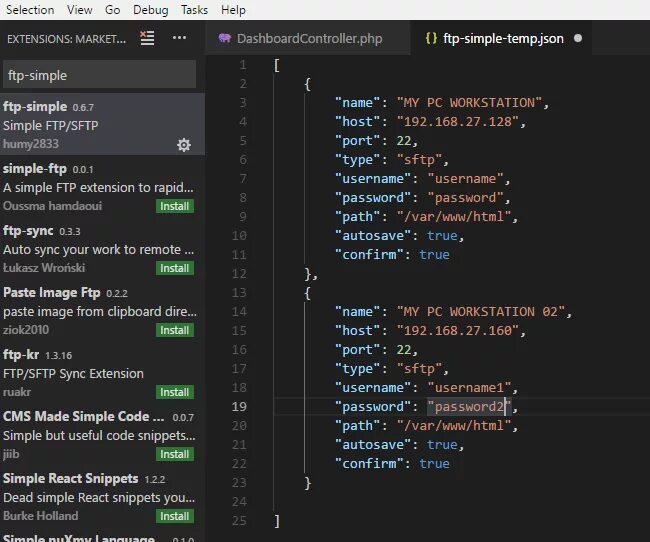Viewport: 650px width, 542px height.
Task: Select simple-ftp extension title
Action: point(35,169)
